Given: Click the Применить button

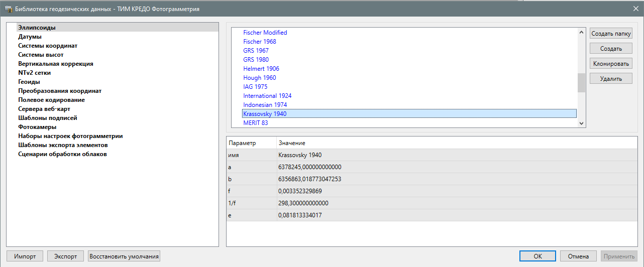Looking at the screenshot, I should (619, 256).
